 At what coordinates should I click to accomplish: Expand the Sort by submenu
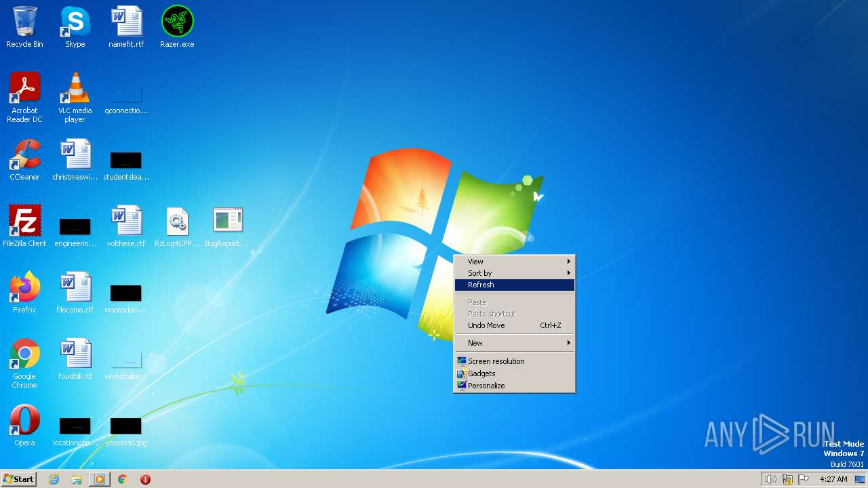click(x=514, y=273)
